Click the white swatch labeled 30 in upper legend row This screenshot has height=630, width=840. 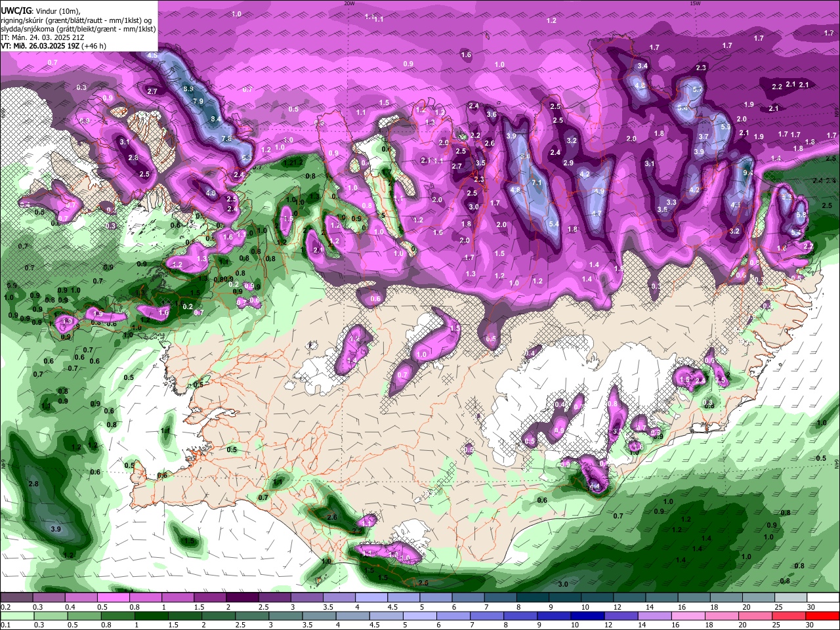(x=824, y=598)
